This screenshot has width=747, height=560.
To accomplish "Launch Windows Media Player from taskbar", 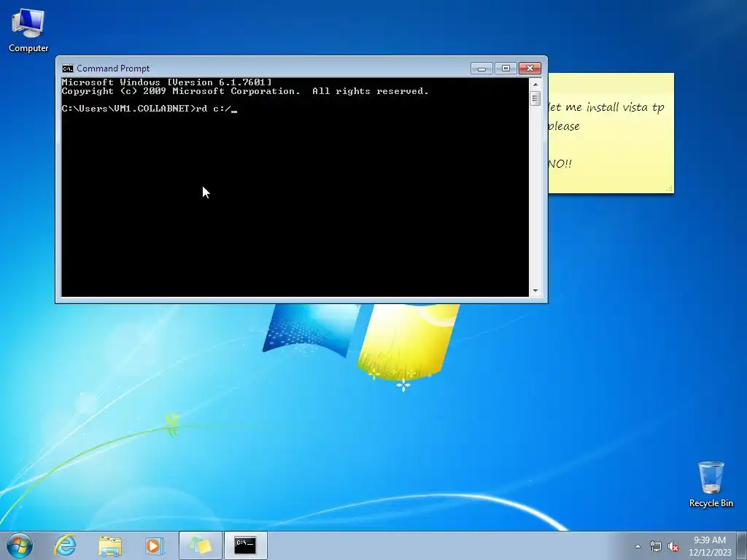I will (155, 545).
